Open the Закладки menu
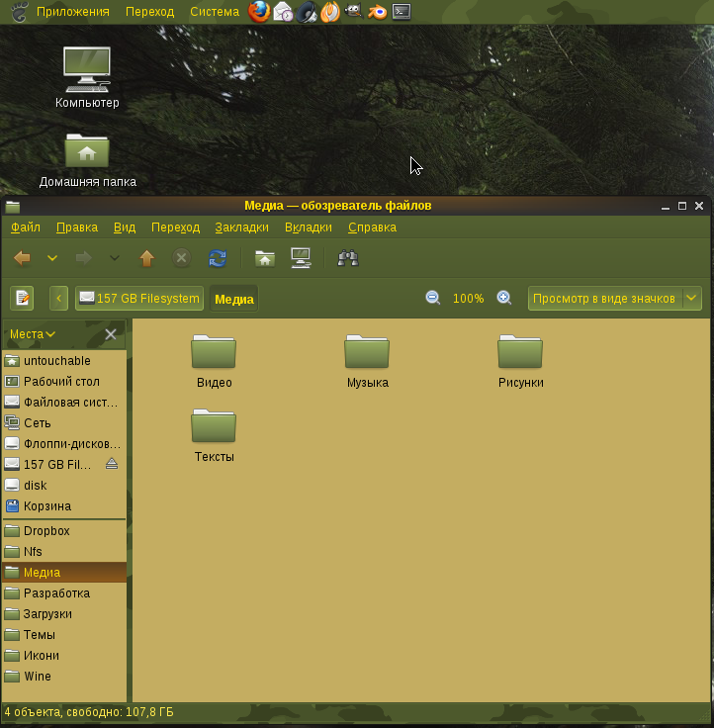 [x=242, y=227]
